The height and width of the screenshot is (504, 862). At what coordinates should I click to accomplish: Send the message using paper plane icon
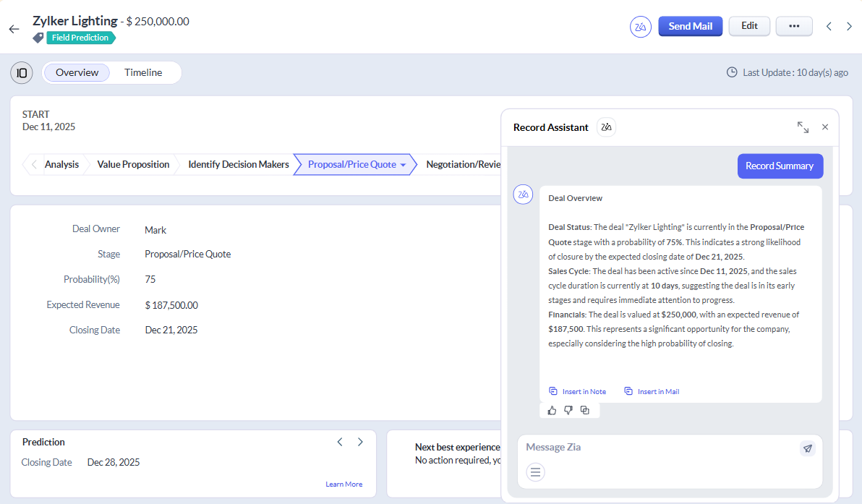pos(808,448)
